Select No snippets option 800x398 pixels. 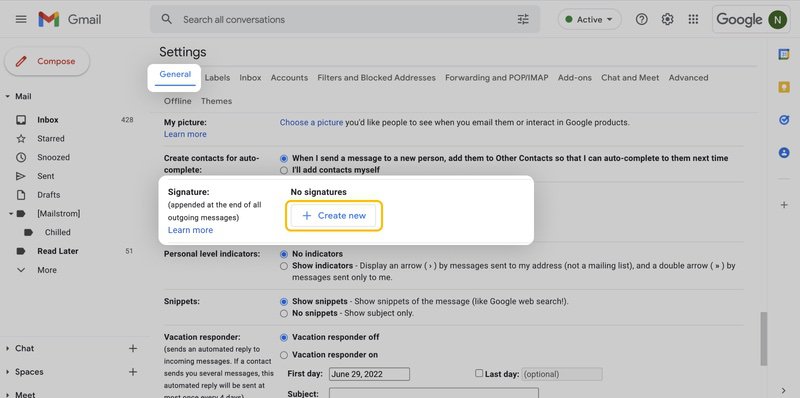click(x=284, y=313)
